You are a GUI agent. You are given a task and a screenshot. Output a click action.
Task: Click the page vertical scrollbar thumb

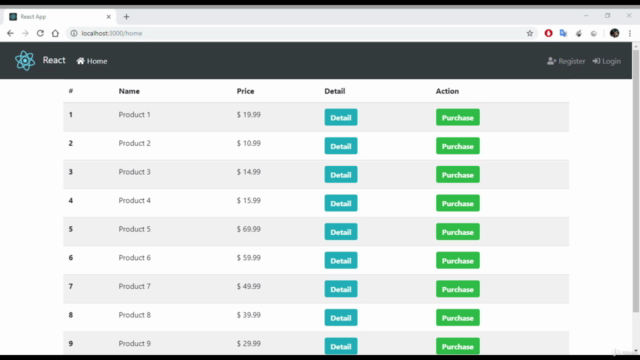point(636,181)
